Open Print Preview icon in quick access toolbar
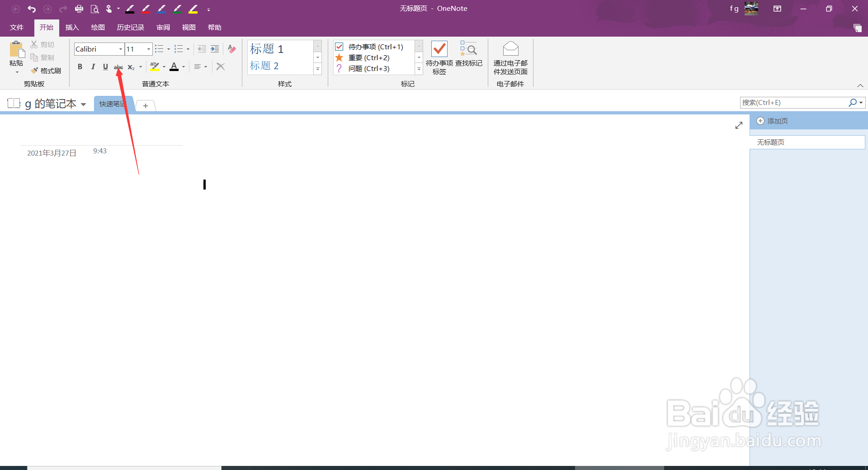 [94, 9]
